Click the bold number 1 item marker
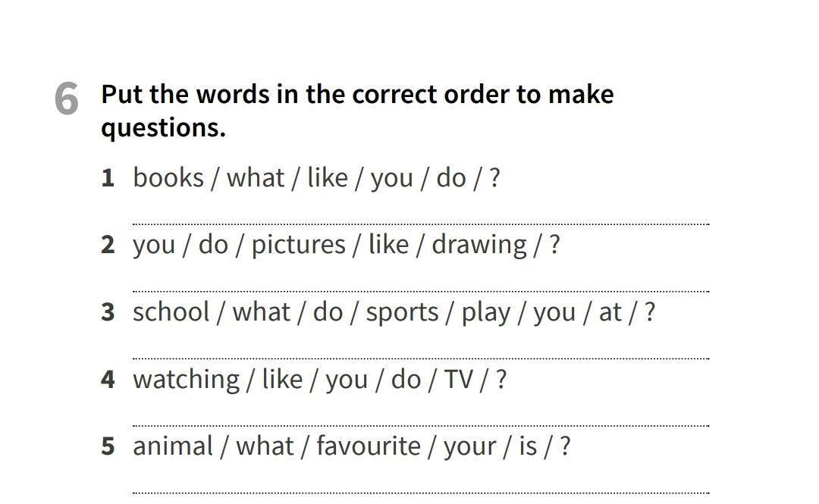819x504 pixels. point(108,178)
